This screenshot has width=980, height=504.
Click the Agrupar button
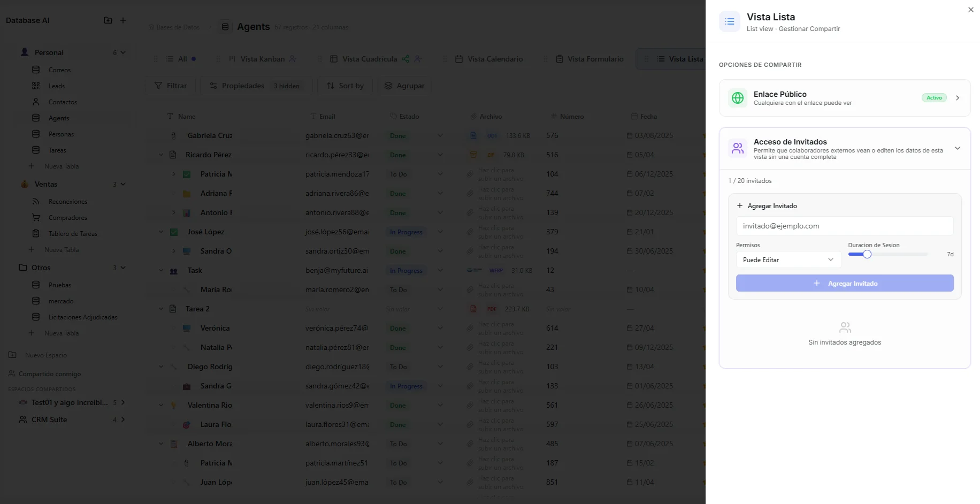[x=404, y=86]
